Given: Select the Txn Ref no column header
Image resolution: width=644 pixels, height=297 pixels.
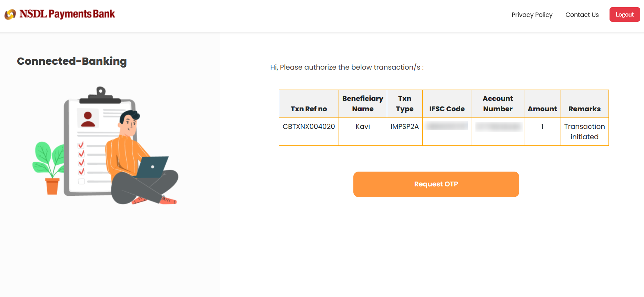Looking at the screenshot, I should pyautogui.click(x=309, y=109).
